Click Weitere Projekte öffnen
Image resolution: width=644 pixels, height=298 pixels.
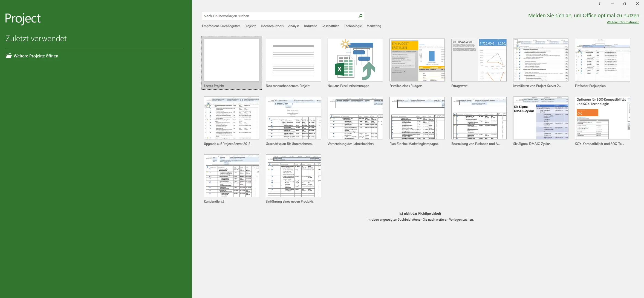pyautogui.click(x=36, y=56)
